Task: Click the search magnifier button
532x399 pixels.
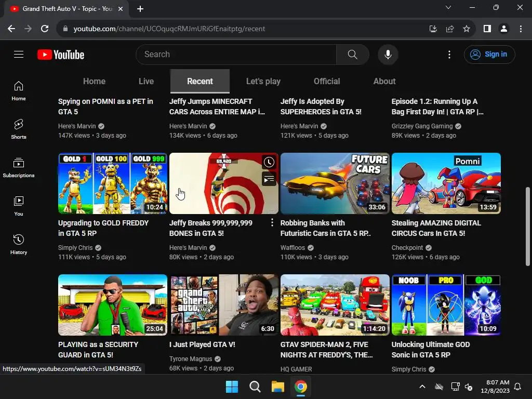Action: tap(353, 54)
